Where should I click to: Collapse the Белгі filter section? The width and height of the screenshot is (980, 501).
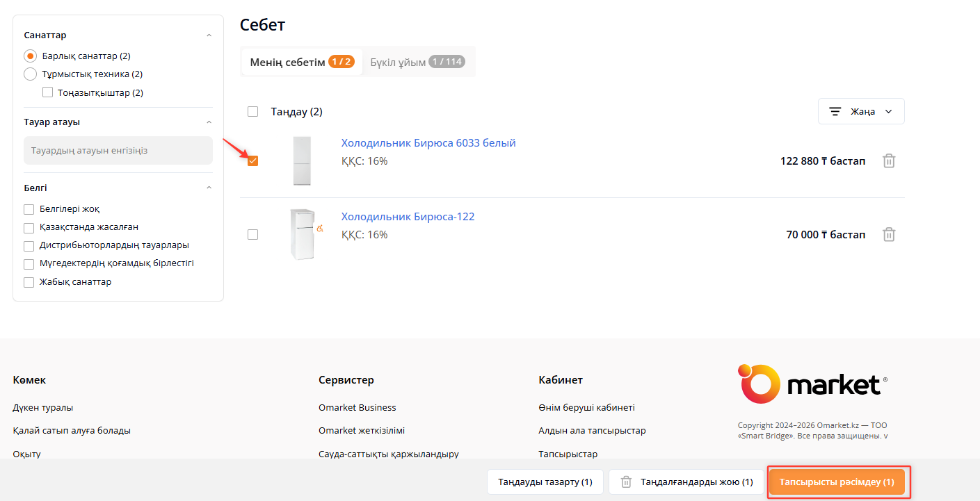tap(209, 188)
